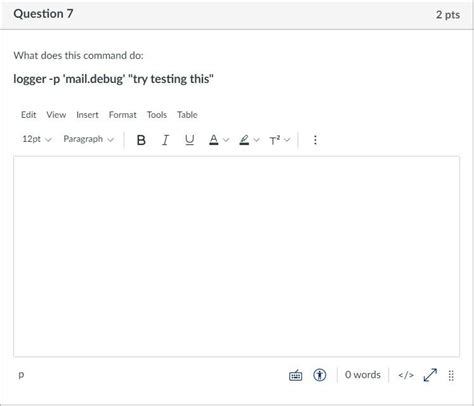Apply text color with A icon
The image size is (474, 406).
[214, 140]
